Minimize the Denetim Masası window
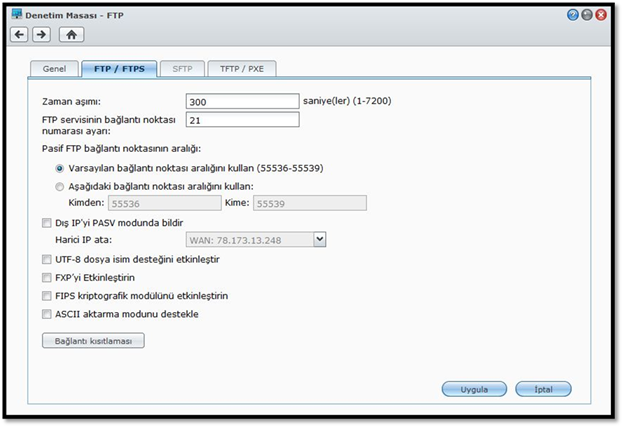 pyautogui.click(x=587, y=15)
